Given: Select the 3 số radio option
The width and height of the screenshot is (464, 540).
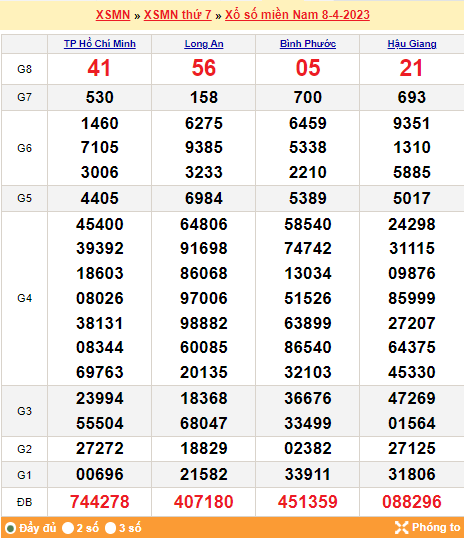Looking at the screenshot, I should pos(111,528).
